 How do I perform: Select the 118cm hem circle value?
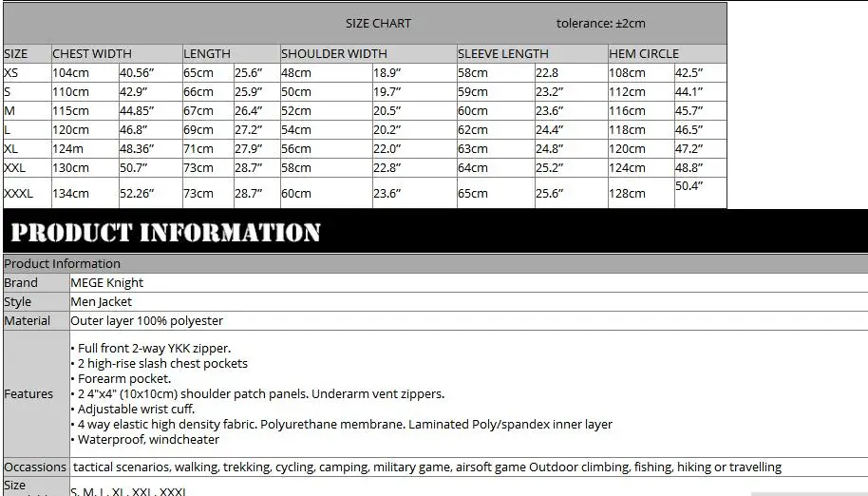click(627, 129)
